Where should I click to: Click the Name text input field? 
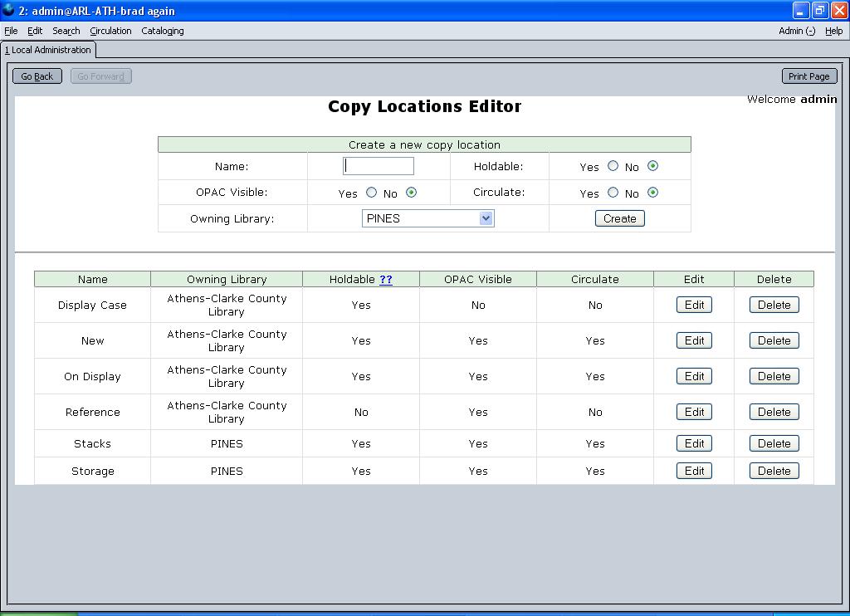[x=379, y=166]
